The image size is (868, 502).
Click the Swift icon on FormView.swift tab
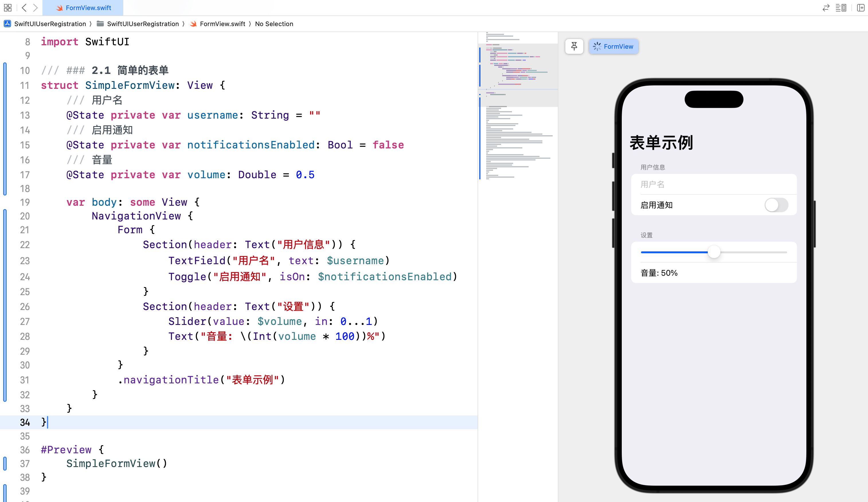point(60,7)
